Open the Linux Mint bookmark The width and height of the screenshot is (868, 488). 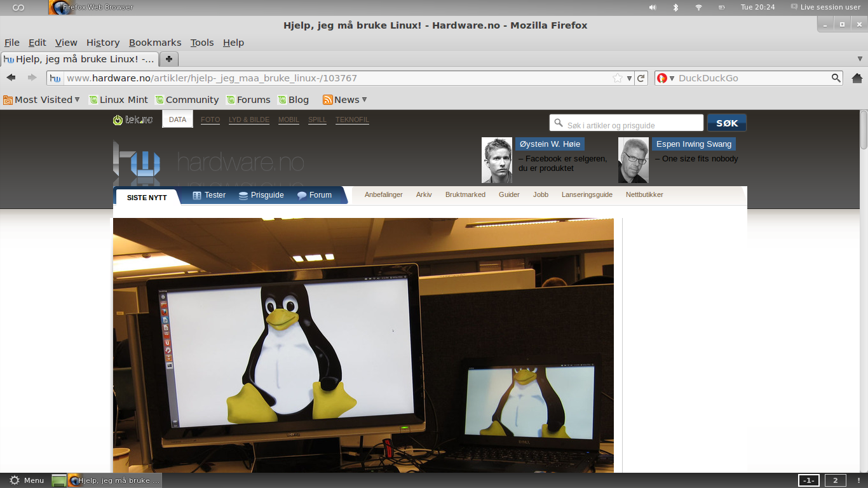118,100
